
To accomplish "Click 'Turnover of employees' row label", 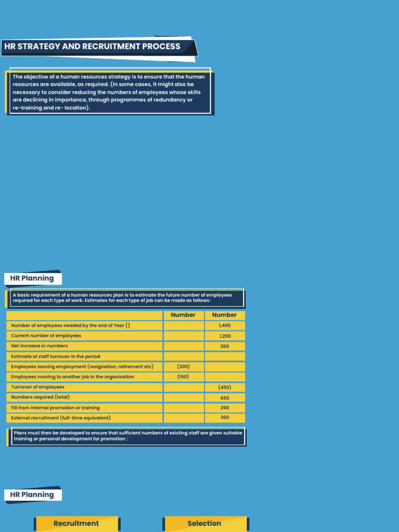I will coord(37,387).
